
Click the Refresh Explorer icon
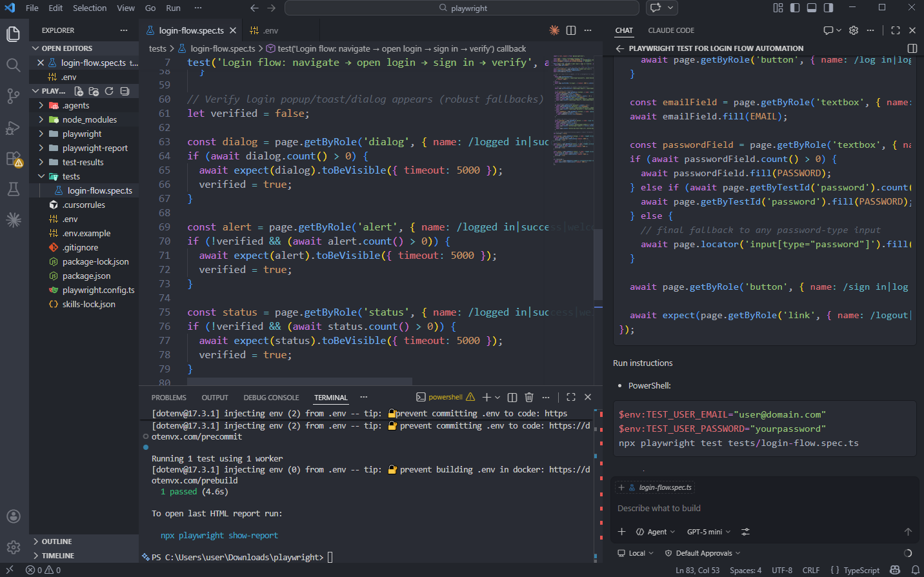pyautogui.click(x=109, y=91)
